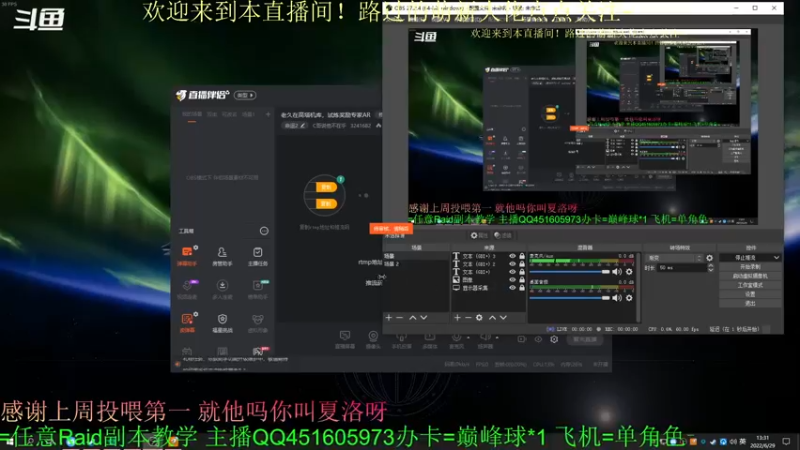Collapse room info with chevron beside 3241682
Viewport: 800px width, 450px height.
pyautogui.click(x=379, y=126)
